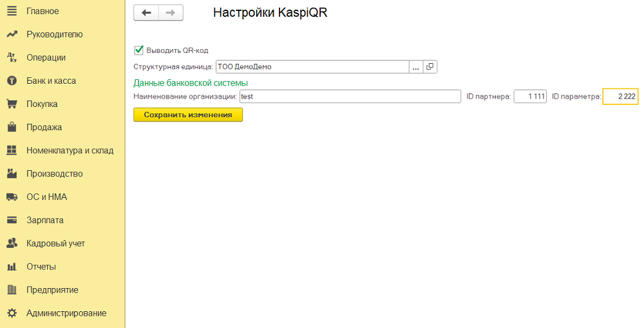The height and width of the screenshot is (328, 644).
Task: Click the chart icon beside Руководителю
Action: click(x=12, y=34)
